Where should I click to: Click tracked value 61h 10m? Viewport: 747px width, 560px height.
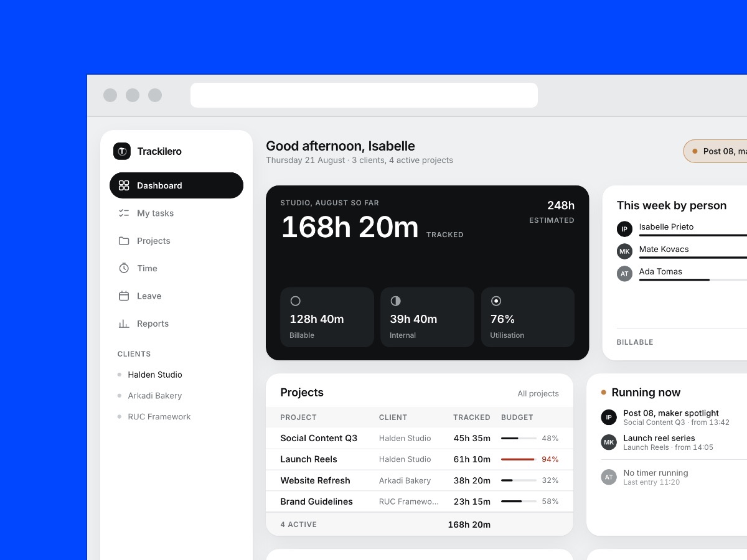(472, 459)
